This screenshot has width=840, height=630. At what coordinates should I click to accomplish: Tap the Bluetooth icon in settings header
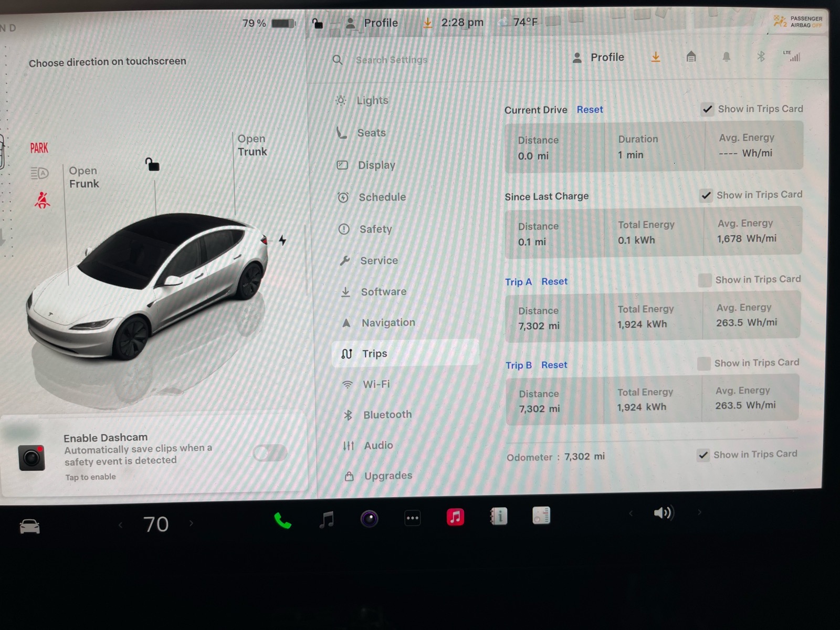point(761,56)
